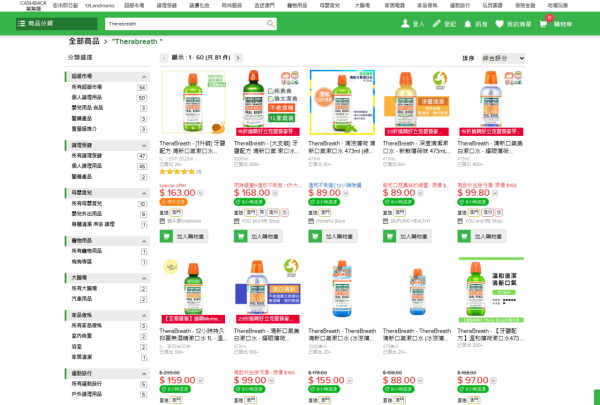Image resolution: width=600 pixels, height=405 pixels.
Task: Open the 商品分類 category menu
Action: point(56,24)
